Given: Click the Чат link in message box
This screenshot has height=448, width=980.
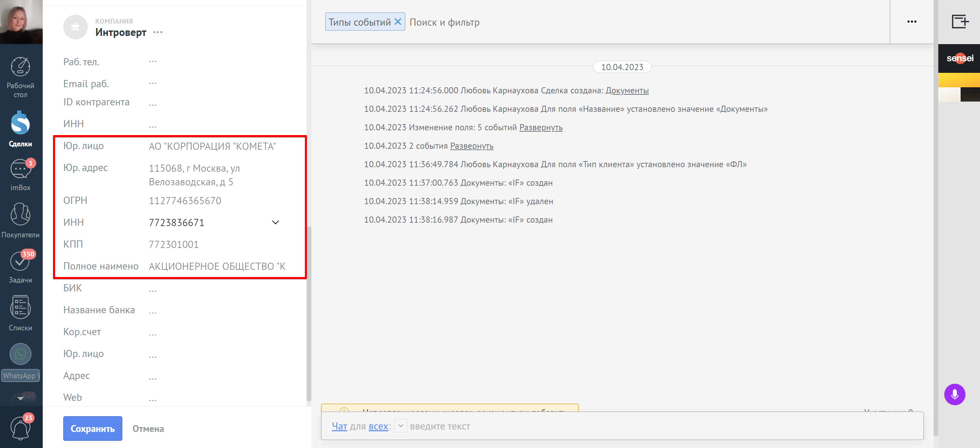Looking at the screenshot, I should coord(339,426).
